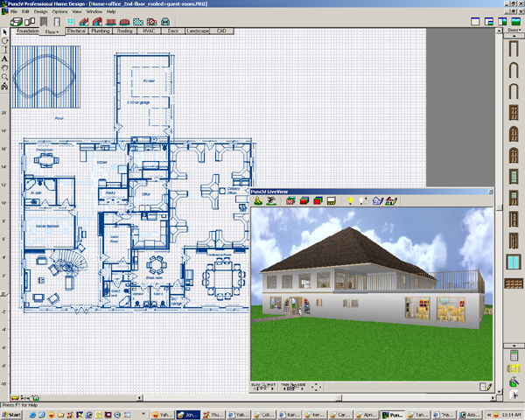The height and width of the screenshot is (420, 525).
Task: Select the tall narrow window tool icon
Action: [x=57, y=22]
